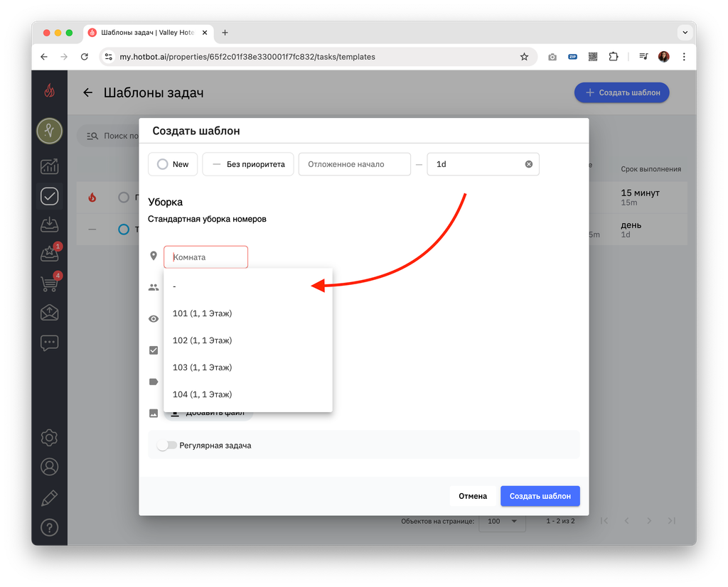Open the analytics chart sidebar icon
728x587 pixels.
(x=49, y=166)
